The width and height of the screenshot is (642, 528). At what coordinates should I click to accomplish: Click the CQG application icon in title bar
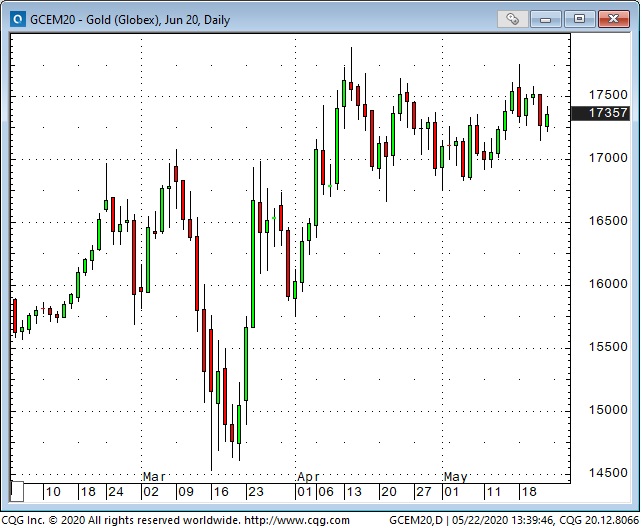(17, 19)
